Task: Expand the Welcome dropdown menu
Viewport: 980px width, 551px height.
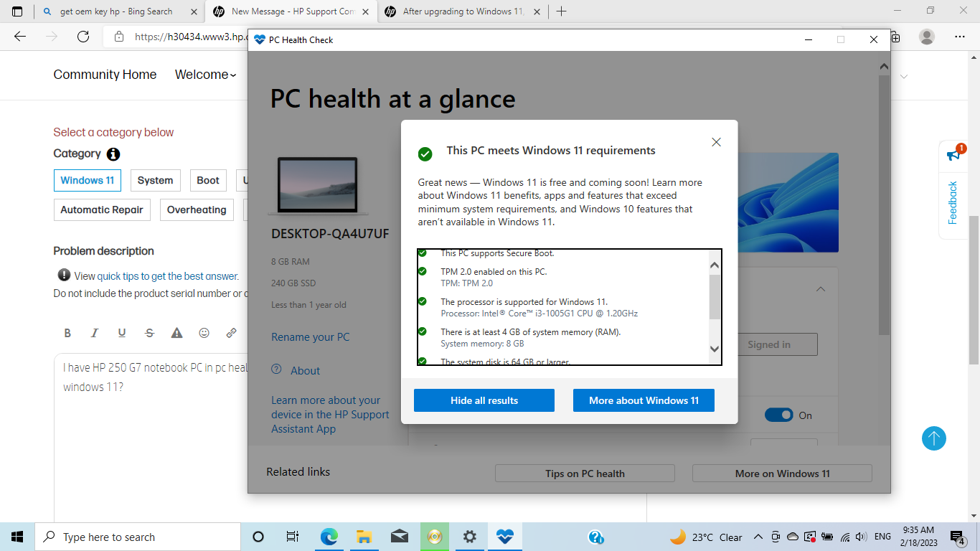Action: 206,75
